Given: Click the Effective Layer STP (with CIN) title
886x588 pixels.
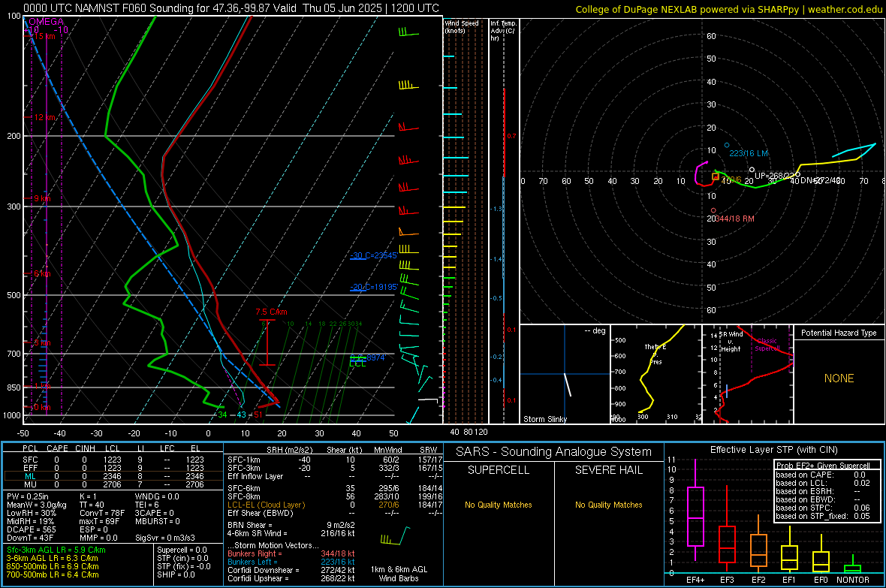Looking at the screenshot, I should (773, 450).
